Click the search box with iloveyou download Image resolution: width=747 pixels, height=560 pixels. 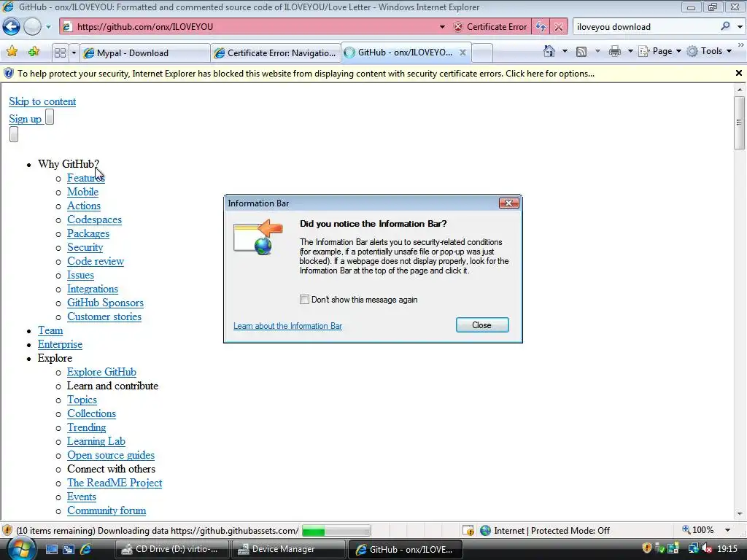(x=646, y=27)
